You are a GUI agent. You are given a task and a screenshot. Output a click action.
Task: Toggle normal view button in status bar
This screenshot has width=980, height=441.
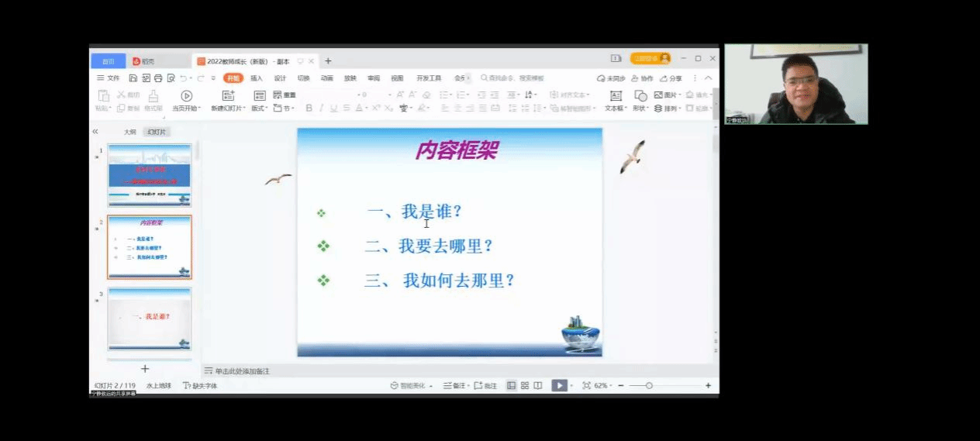pyautogui.click(x=512, y=385)
